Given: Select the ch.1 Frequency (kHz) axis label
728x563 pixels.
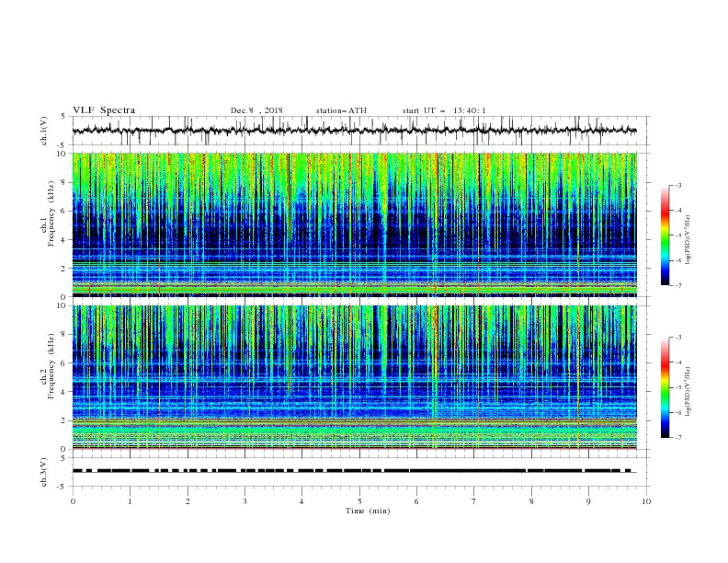Looking at the screenshot, I should pos(51,213).
